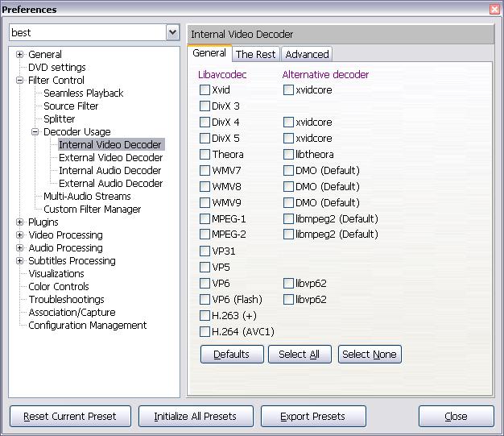The width and height of the screenshot is (504, 436).
Task: Expand the Video Processing node
Action: (20, 235)
